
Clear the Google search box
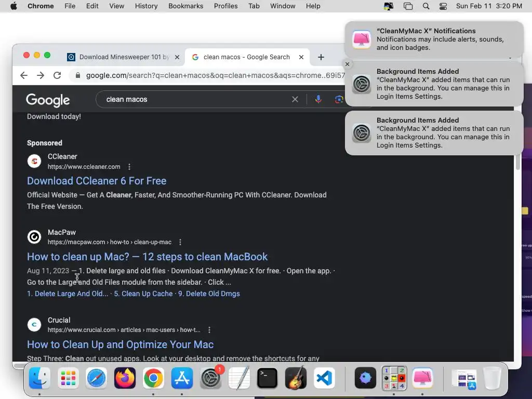(295, 99)
